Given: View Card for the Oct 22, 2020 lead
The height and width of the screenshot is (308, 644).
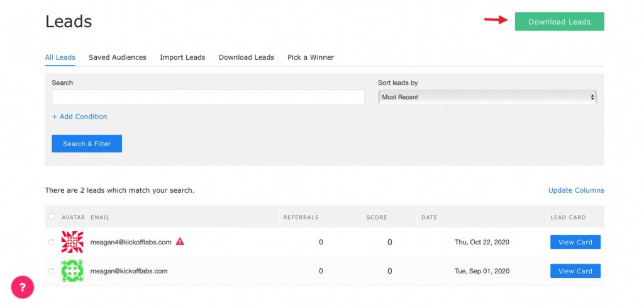Looking at the screenshot, I should (x=575, y=242).
